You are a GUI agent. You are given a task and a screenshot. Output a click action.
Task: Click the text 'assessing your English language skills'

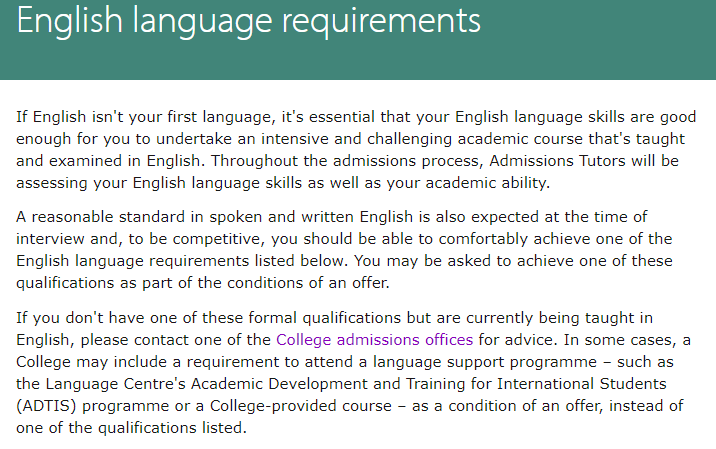pos(159,183)
